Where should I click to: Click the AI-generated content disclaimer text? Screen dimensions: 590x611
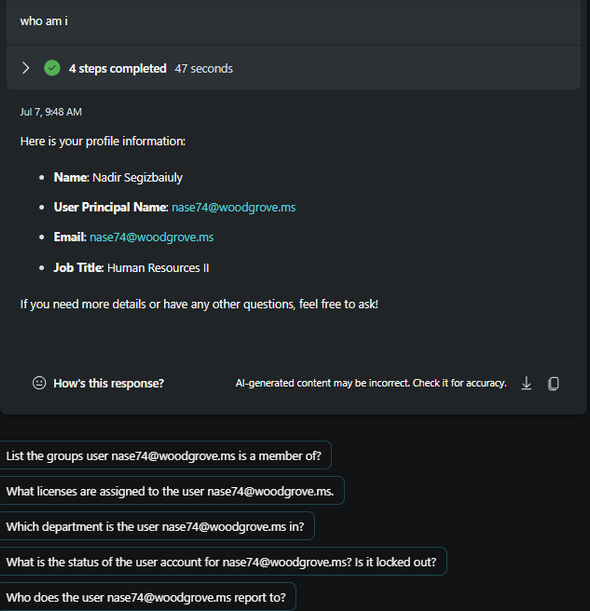[x=371, y=383]
